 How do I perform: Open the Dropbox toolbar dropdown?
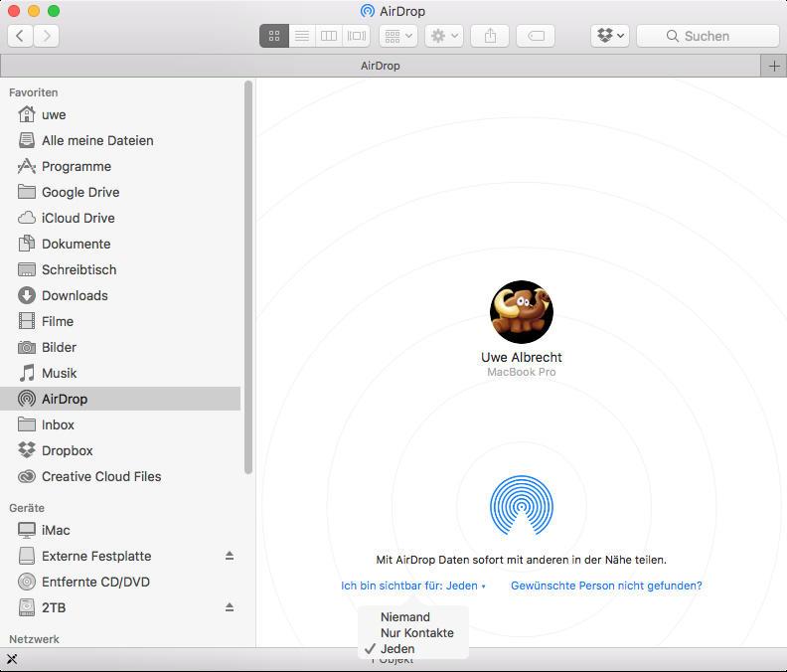[x=610, y=36]
